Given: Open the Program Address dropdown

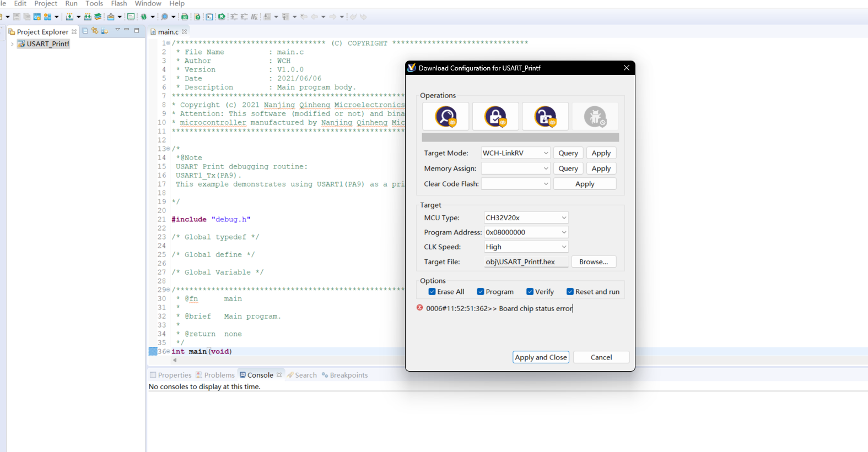Looking at the screenshot, I should point(526,232).
